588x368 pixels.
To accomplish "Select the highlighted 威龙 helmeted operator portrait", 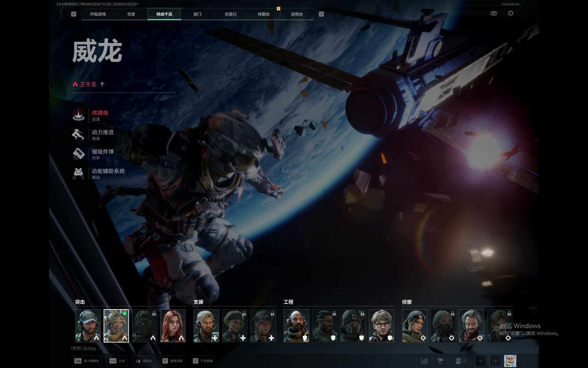I will 116,326.
